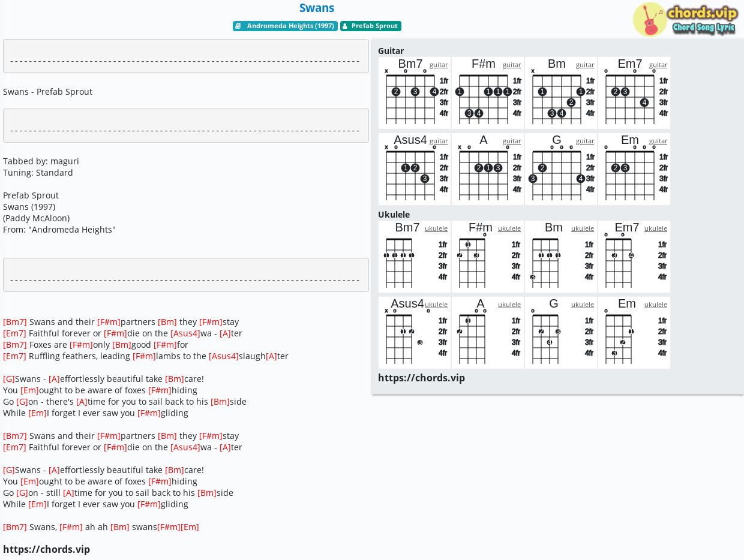Click the ukulele link beside Asus4

point(436,305)
